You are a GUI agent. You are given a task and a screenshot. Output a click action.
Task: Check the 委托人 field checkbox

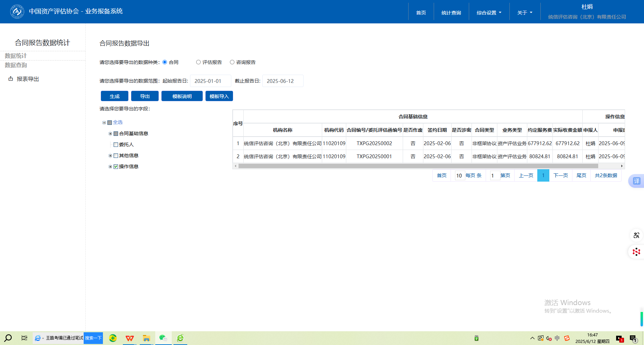click(x=116, y=145)
